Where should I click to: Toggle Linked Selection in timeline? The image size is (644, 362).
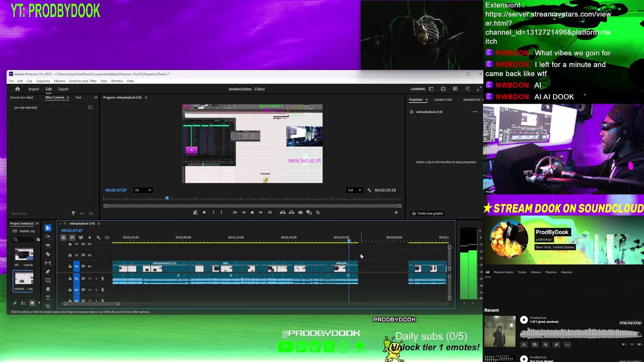click(80, 237)
